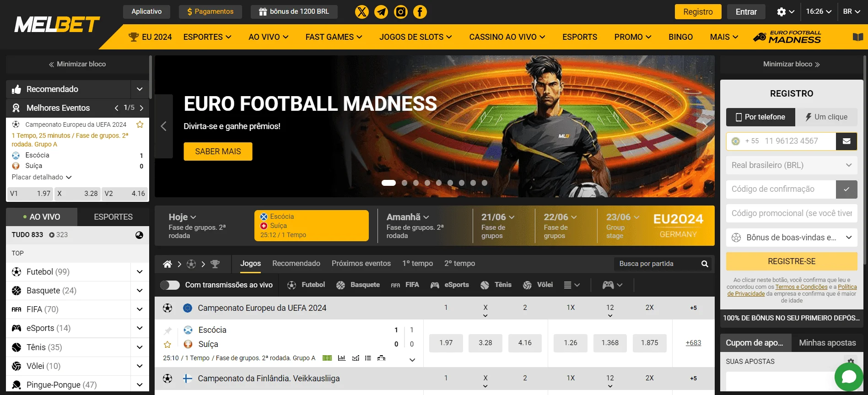Open the line trend graph icon
Screen dimensions: 868x395
(356, 358)
